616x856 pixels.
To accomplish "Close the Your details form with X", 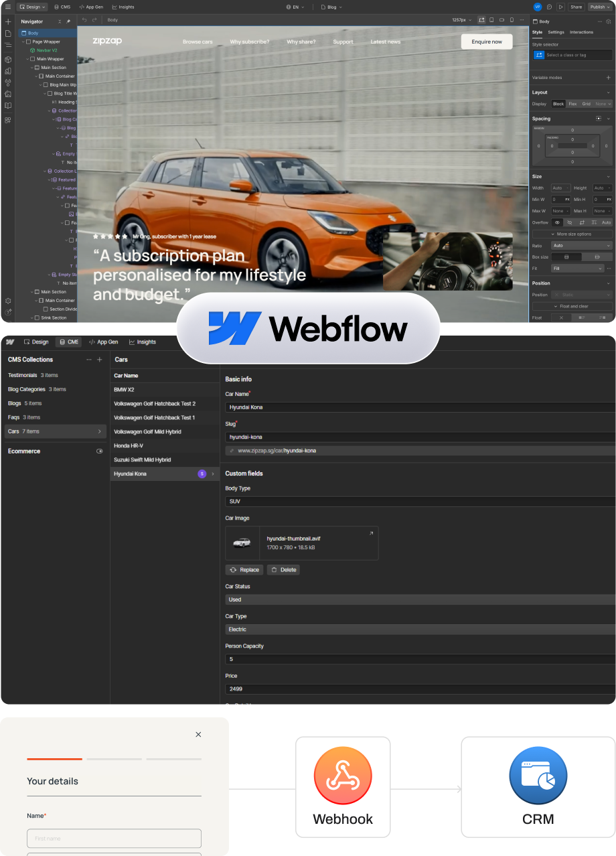I will [x=198, y=734].
